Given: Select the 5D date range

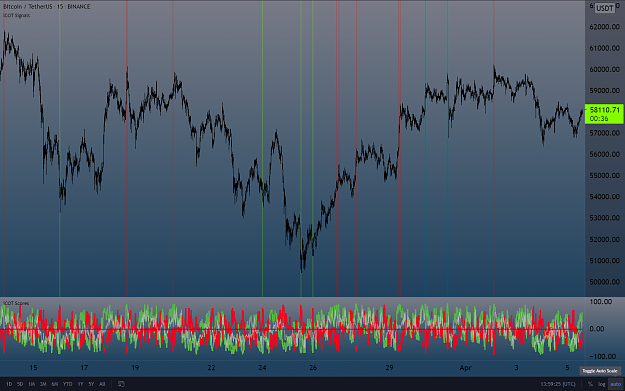Looking at the screenshot, I should point(20,384).
